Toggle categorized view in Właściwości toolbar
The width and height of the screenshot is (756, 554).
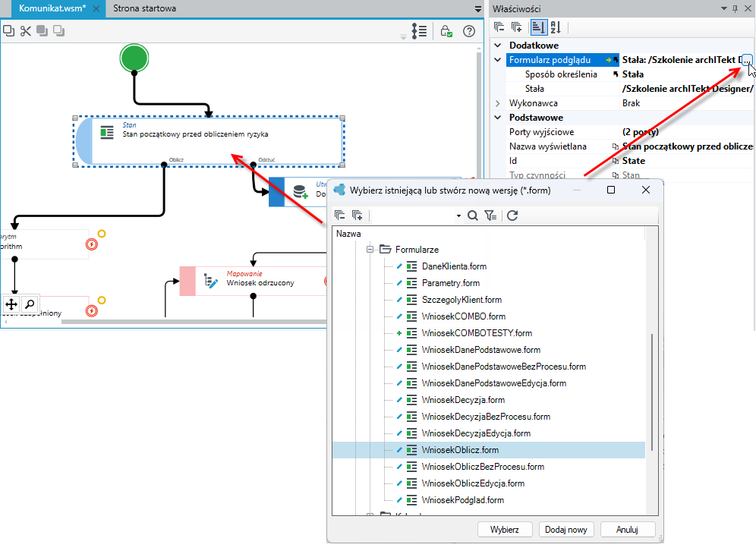click(539, 27)
